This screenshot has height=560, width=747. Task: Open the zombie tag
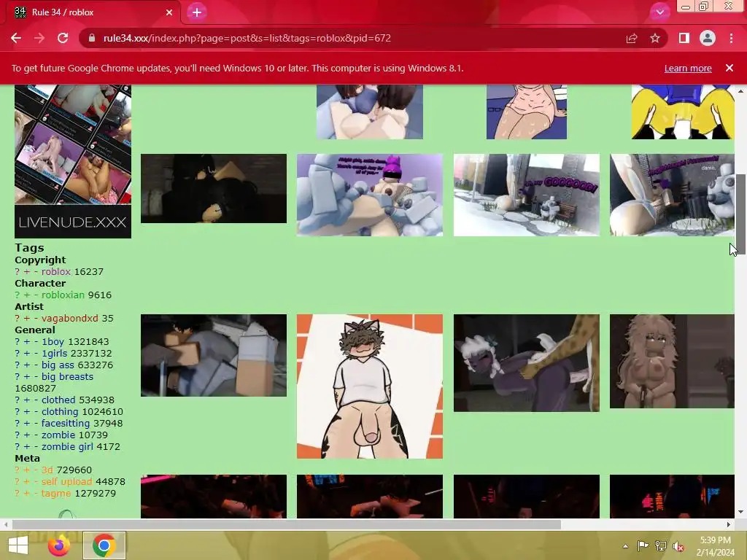tap(58, 435)
